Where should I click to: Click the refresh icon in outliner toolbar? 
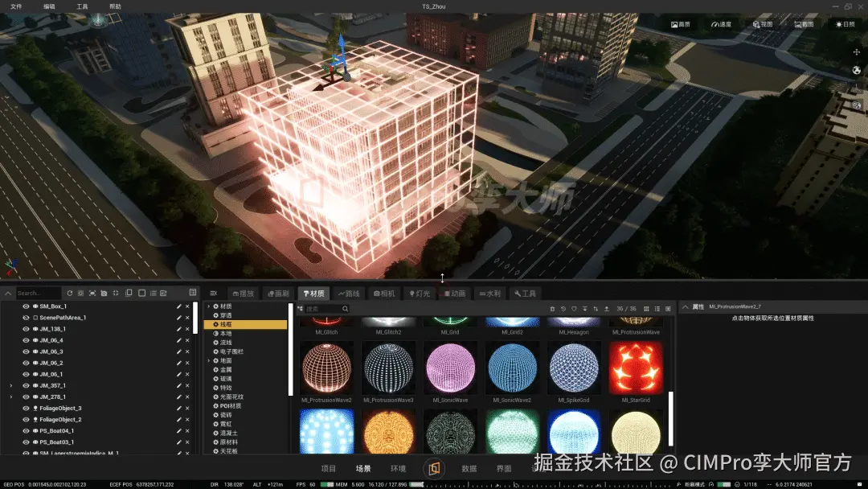(70, 294)
